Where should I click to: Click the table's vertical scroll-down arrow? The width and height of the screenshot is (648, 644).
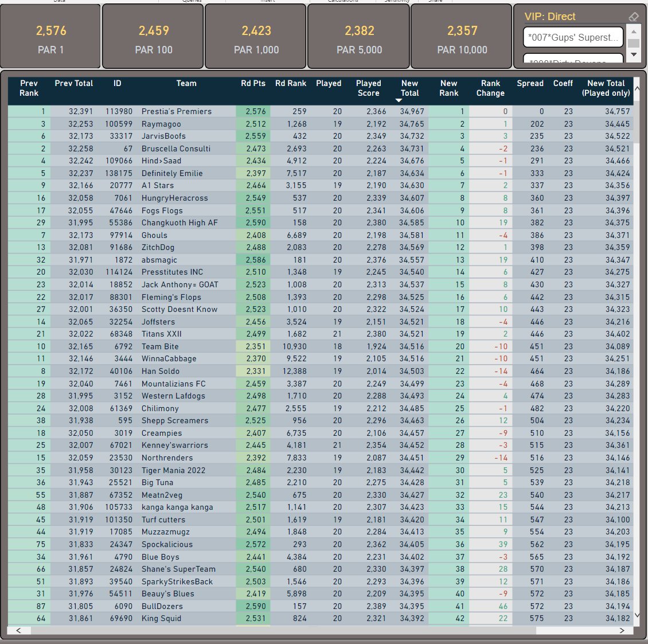(x=637, y=615)
